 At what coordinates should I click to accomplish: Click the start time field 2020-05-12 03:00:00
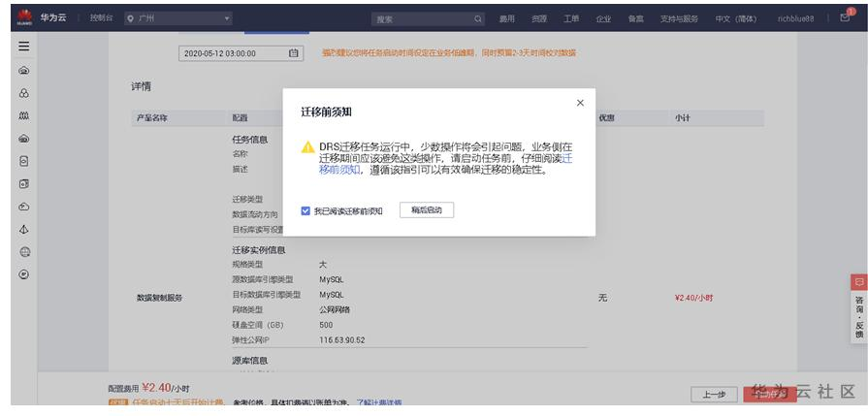click(x=241, y=53)
